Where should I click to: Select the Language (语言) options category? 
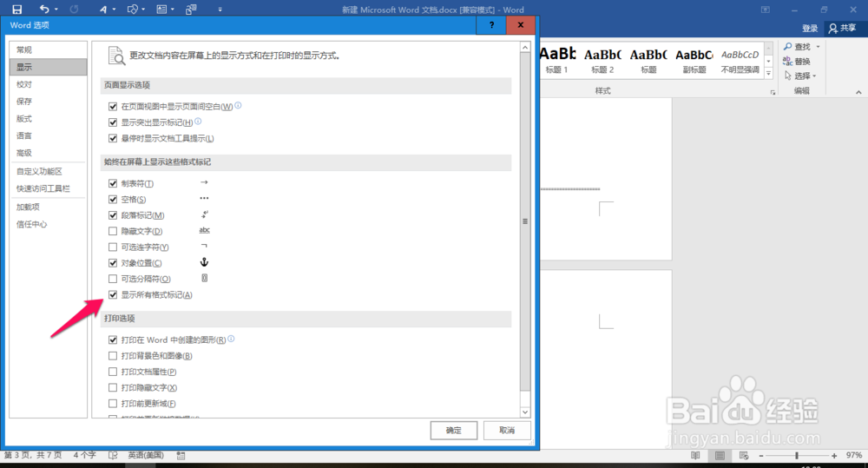point(48,135)
